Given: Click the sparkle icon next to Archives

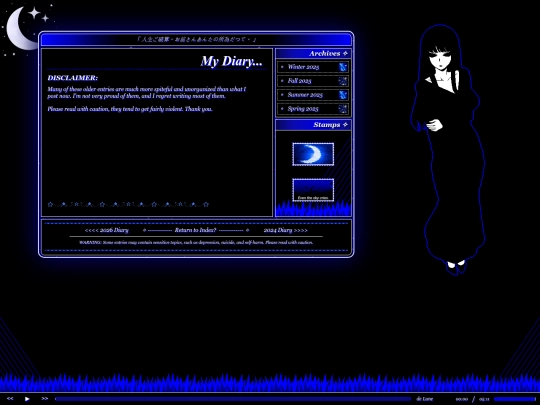Looking at the screenshot, I should coord(345,53).
